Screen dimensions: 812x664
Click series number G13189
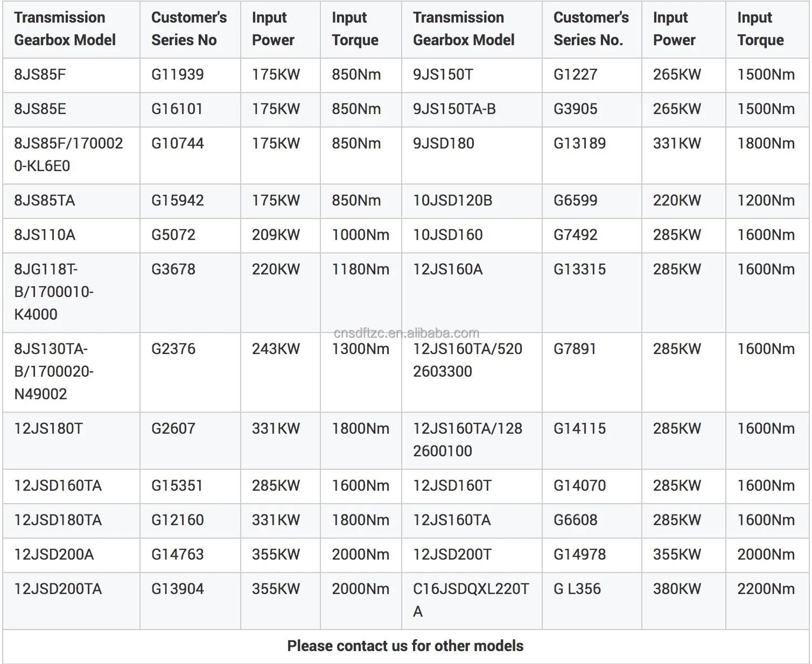pos(579,144)
